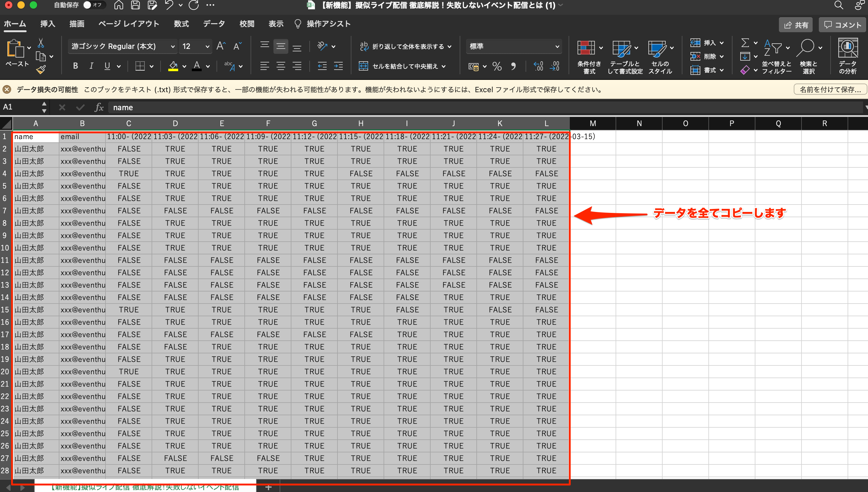The height and width of the screenshot is (492, 868).
Task: Expand the font color dropdown arrow
Action: 208,66
